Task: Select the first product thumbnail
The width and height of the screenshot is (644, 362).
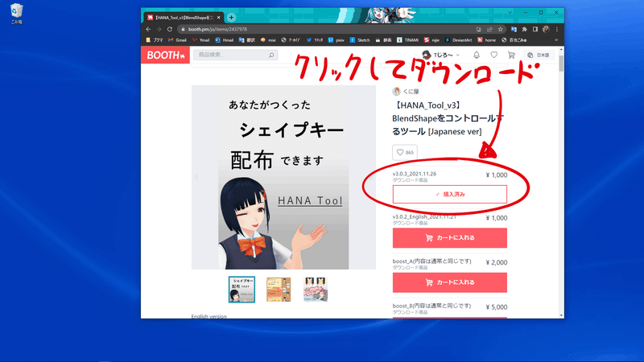Action: tap(242, 290)
